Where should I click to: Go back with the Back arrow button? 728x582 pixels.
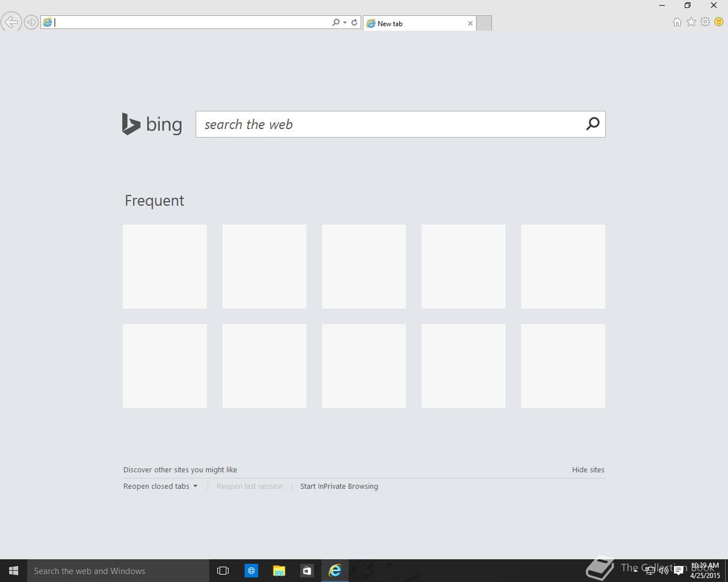pyautogui.click(x=10, y=22)
